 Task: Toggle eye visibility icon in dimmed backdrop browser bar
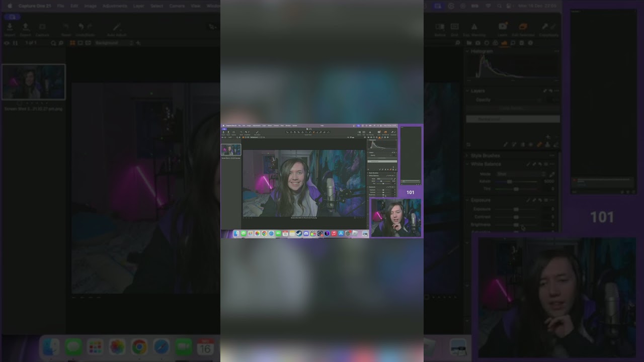click(x=7, y=43)
